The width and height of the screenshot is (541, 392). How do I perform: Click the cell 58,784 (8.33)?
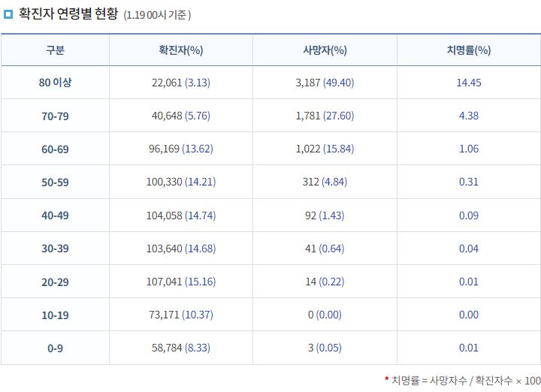coord(181,348)
